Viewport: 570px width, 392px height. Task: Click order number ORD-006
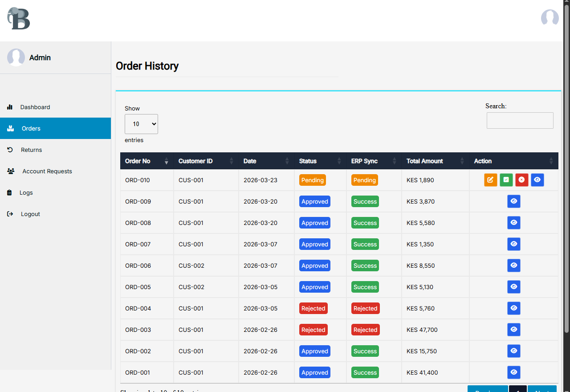pos(138,265)
